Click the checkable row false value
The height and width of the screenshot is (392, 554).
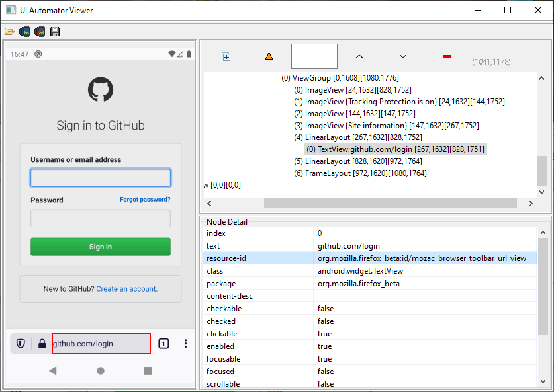tap(326, 309)
